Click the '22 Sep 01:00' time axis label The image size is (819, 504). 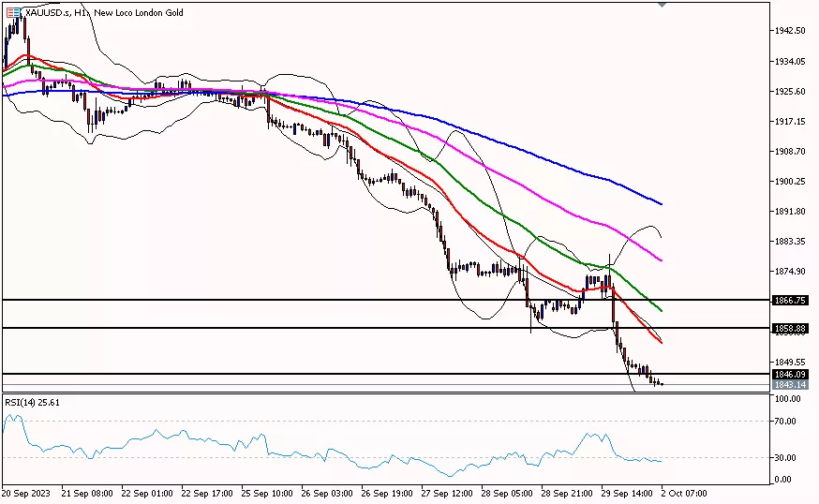pos(147,493)
